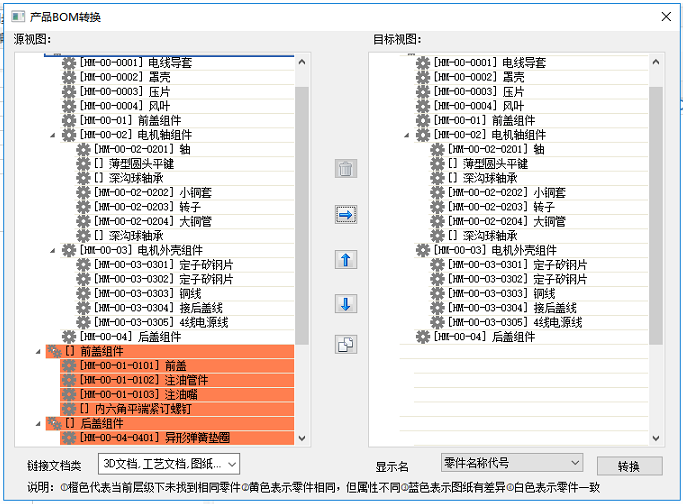Click gear icon of 电线导套 in source view
This screenshot has height=504, width=683.
(69, 63)
